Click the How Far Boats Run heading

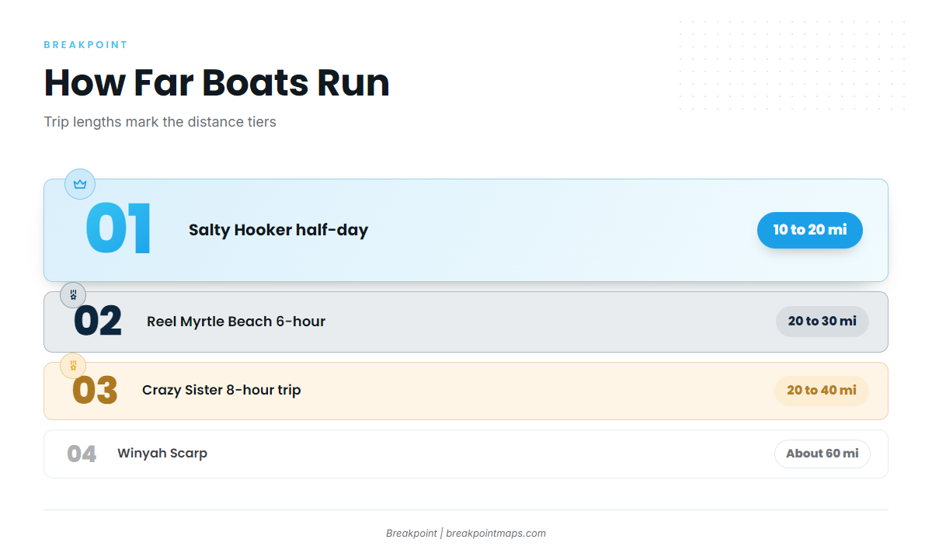tap(217, 83)
